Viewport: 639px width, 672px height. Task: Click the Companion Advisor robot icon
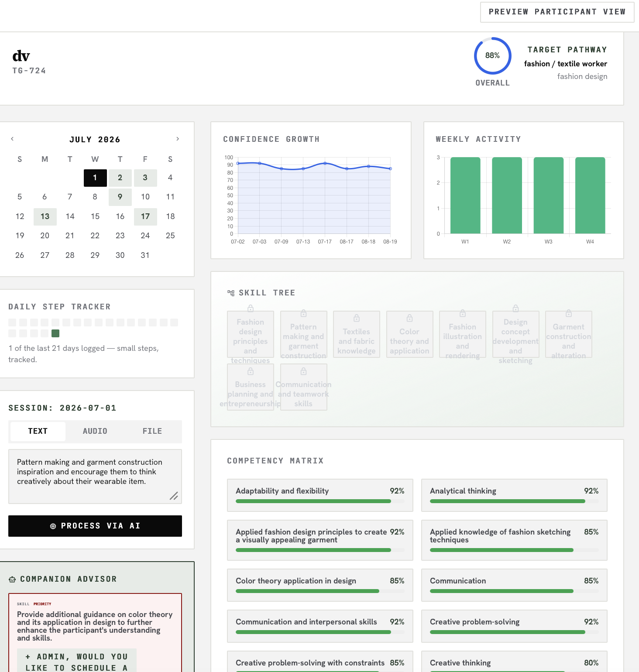[12, 579]
